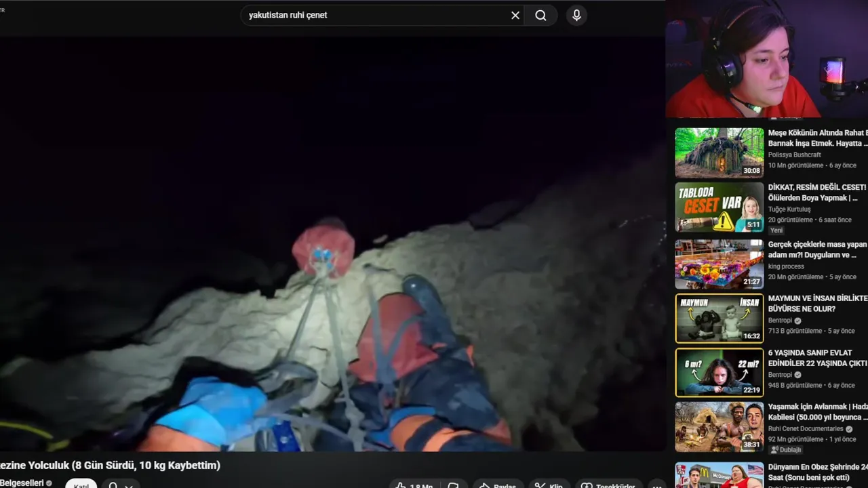This screenshot has height=488, width=868.
Task: Open the 'Meşe Kökünün Altında' video thumbnail
Action: [x=719, y=152]
